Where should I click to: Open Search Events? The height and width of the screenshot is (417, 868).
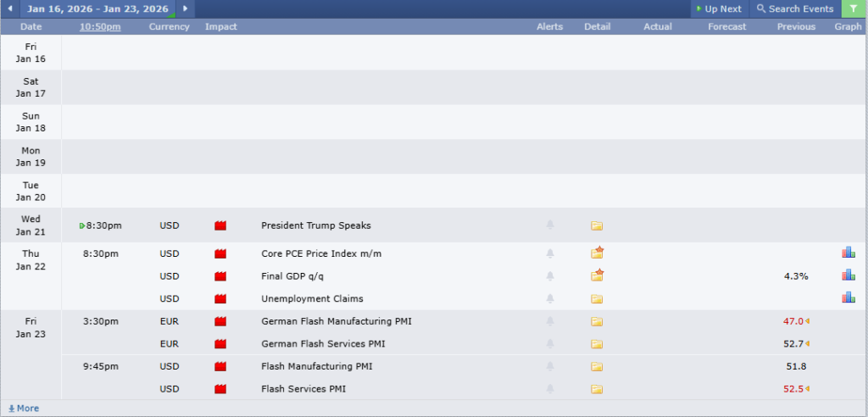tap(794, 8)
